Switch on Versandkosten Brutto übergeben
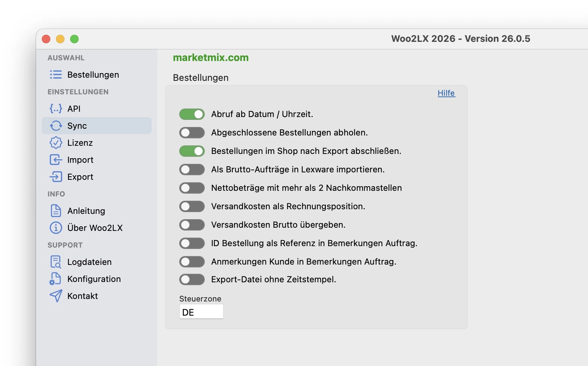This screenshot has width=588, height=366. pos(192,225)
